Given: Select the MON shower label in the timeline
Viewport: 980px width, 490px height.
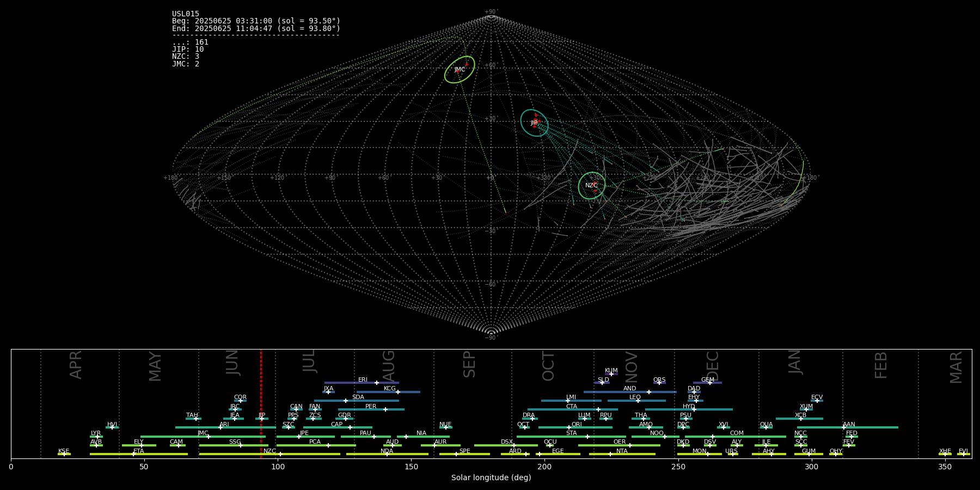Looking at the screenshot, I should [700, 451].
